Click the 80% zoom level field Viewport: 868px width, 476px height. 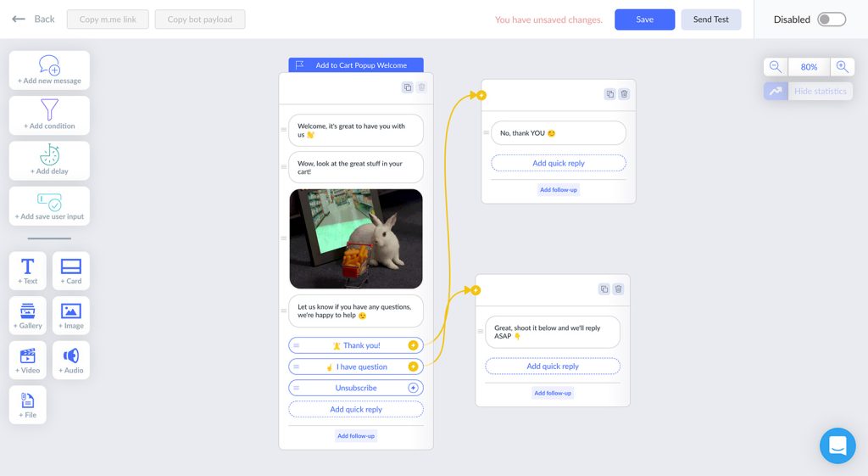809,67
